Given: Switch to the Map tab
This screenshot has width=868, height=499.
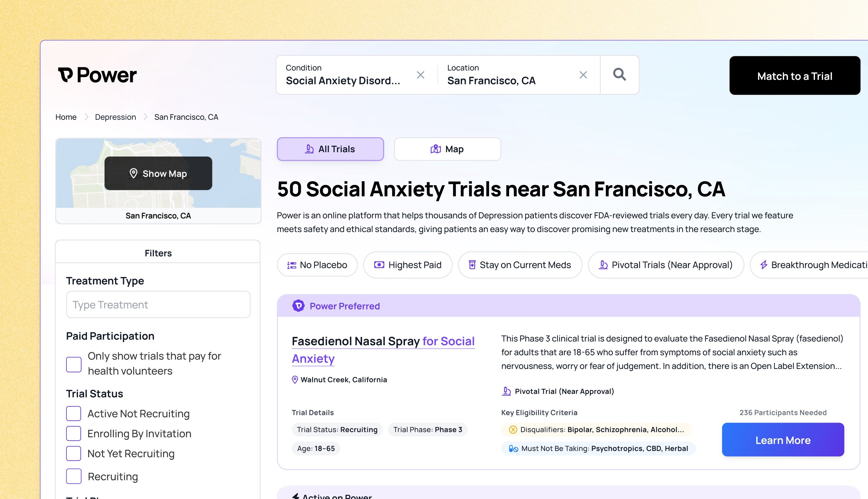Looking at the screenshot, I should point(447,149).
